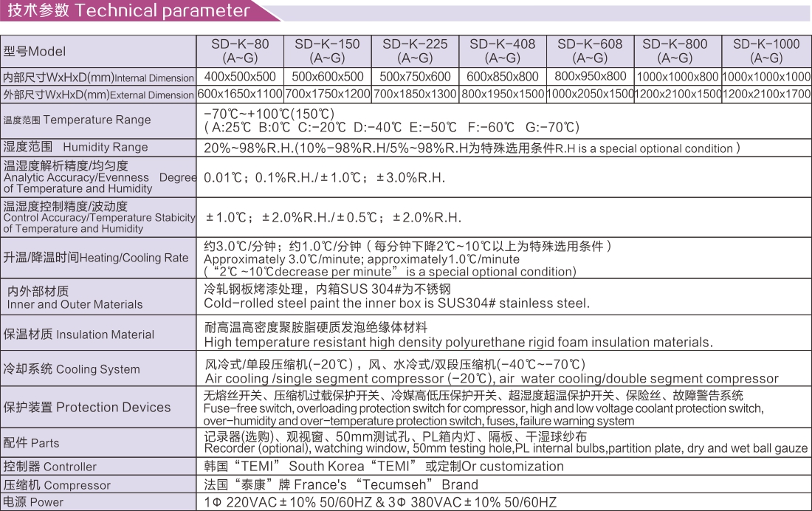Click the 400x500x500 internal dimension cell
This screenshot has height=511, width=812.
coord(240,77)
